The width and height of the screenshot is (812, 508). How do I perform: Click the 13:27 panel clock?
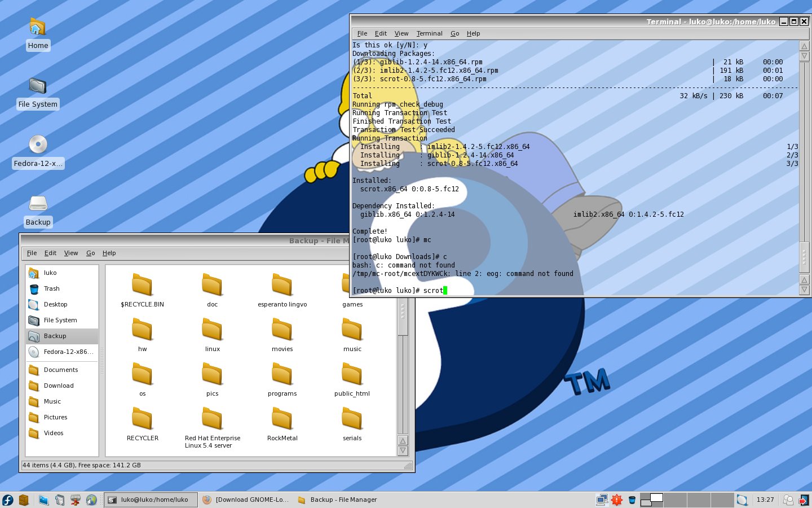(x=765, y=500)
